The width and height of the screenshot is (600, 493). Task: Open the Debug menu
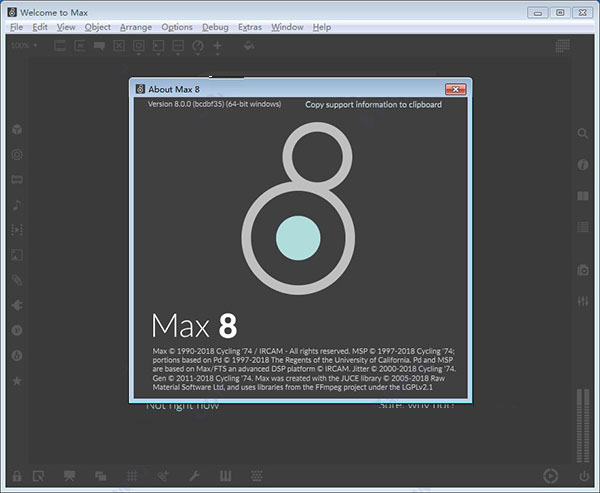(x=215, y=27)
